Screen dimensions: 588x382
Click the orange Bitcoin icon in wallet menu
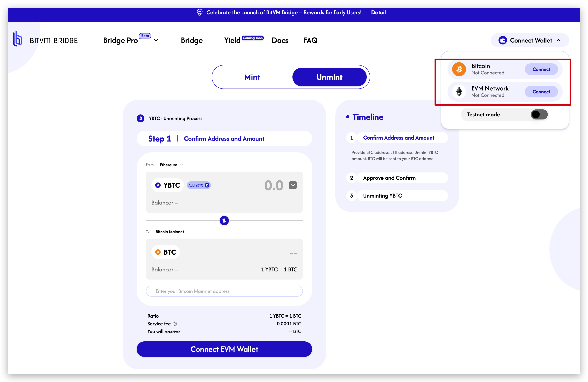coord(459,69)
